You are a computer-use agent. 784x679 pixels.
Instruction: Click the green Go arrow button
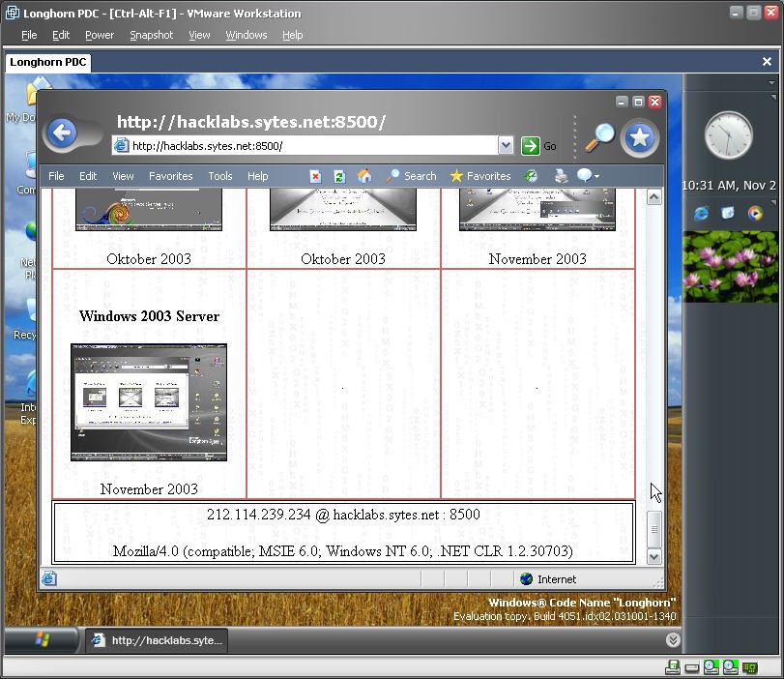click(x=530, y=146)
